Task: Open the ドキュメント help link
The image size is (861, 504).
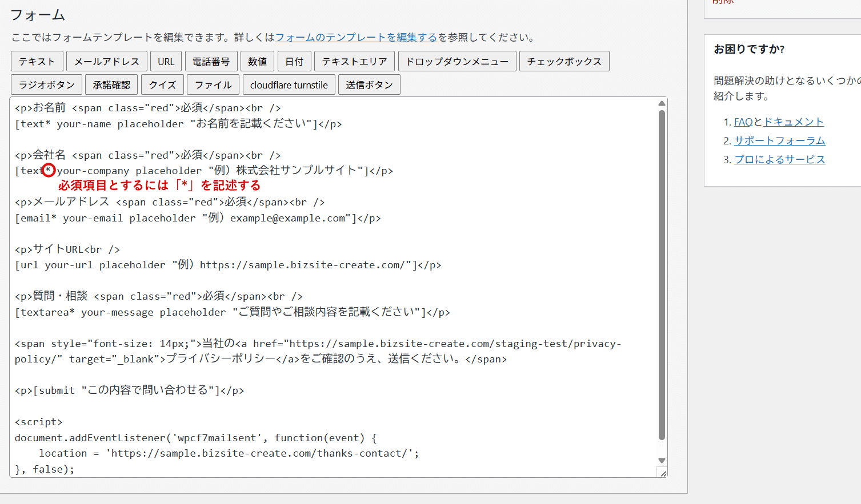Action: pos(794,122)
